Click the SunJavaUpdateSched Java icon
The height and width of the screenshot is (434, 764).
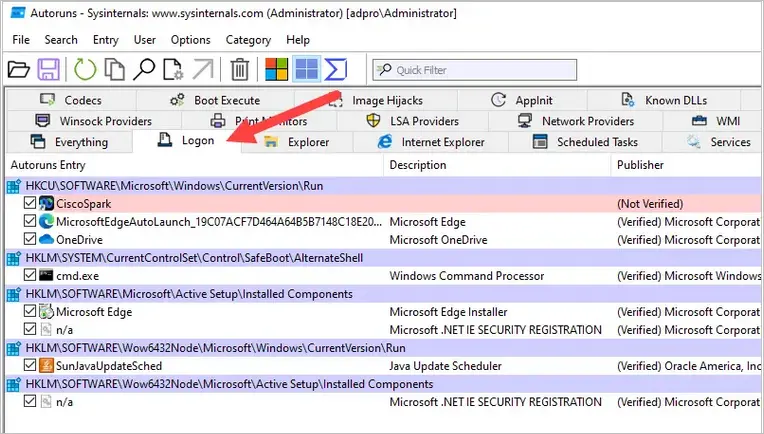tap(46, 366)
